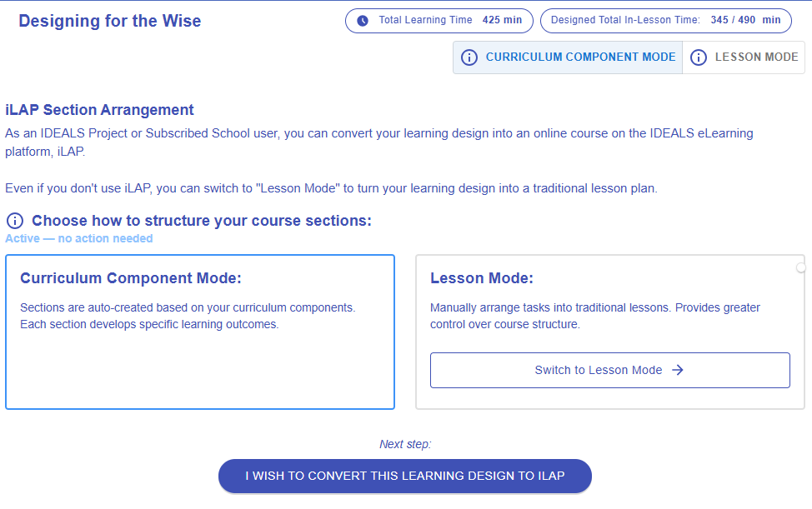
Task: Click the Lesson Mode card description text
Action: [595, 316]
